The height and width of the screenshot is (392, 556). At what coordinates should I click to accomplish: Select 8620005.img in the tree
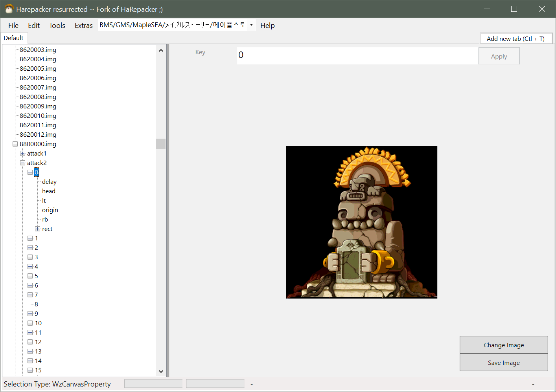click(x=38, y=69)
